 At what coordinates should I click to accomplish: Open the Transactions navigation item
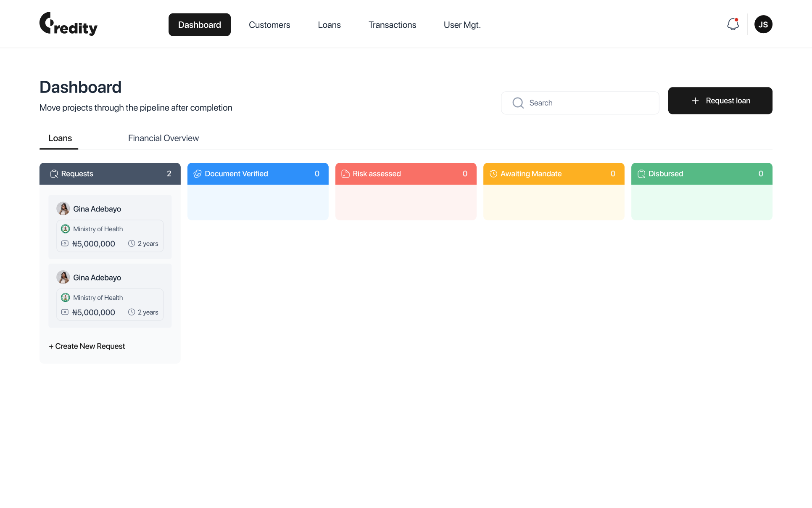[x=392, y=24]
